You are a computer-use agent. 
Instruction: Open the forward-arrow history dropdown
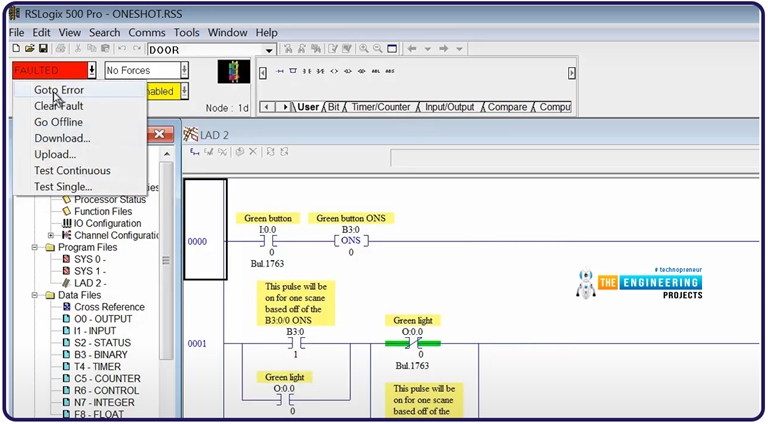coord(459,49)
